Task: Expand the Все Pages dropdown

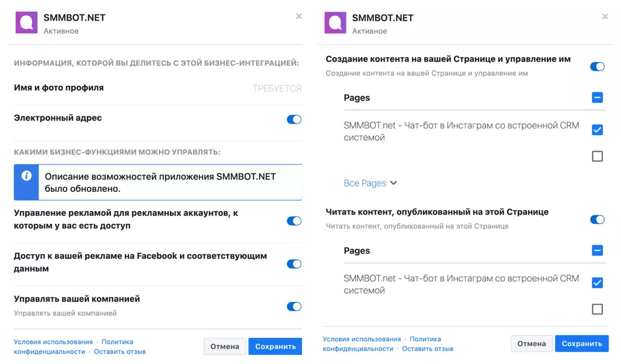Action: pyautogui.click(x=370, y=183)
